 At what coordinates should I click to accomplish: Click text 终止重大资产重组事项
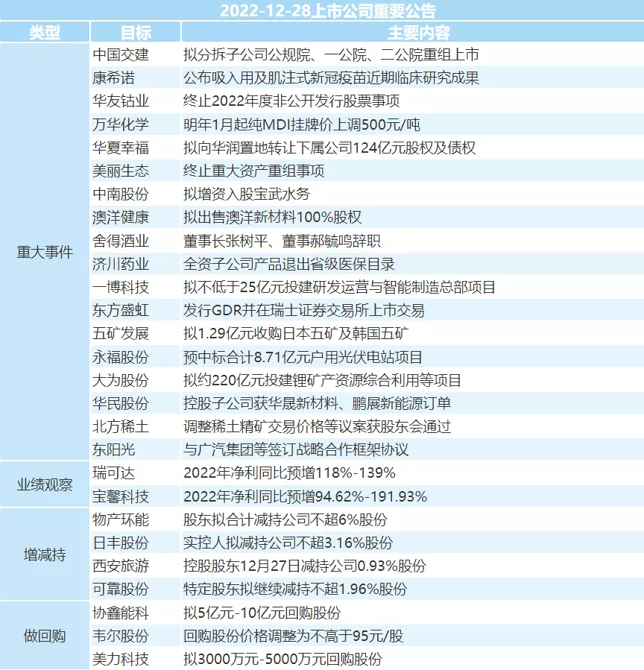(254, 171)
